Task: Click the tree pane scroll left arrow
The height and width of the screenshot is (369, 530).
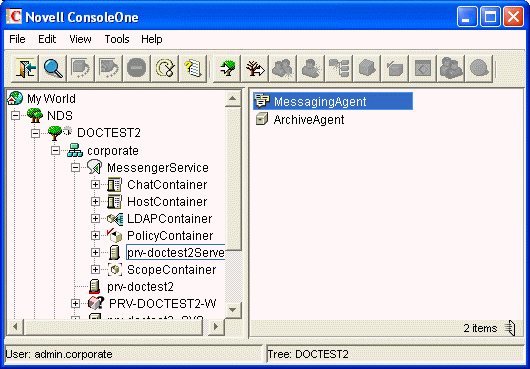Action: [x=15, y=327]
